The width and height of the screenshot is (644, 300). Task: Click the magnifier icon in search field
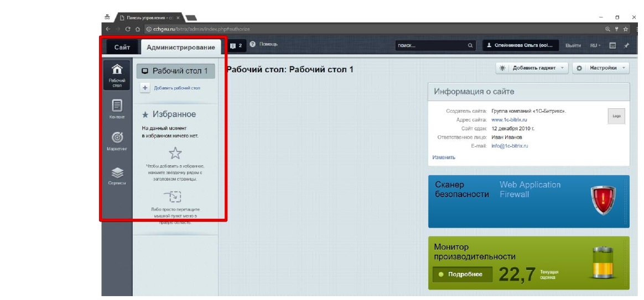coord(470,46)
